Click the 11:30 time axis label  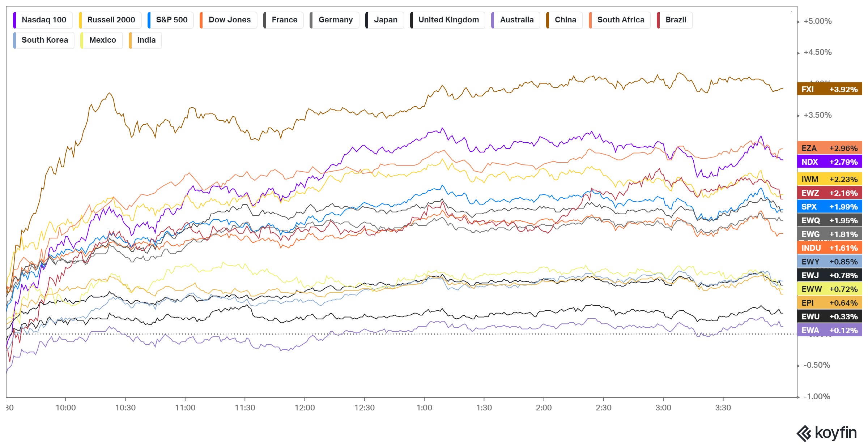click(245, 408)
